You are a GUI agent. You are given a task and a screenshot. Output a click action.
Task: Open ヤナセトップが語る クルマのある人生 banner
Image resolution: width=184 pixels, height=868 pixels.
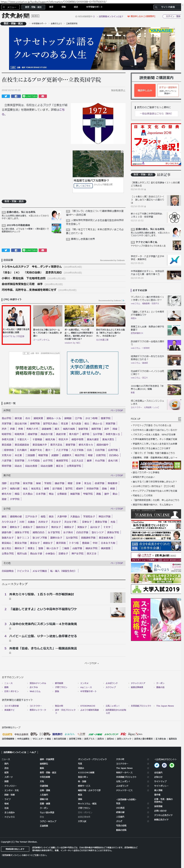tap(92, 48)
